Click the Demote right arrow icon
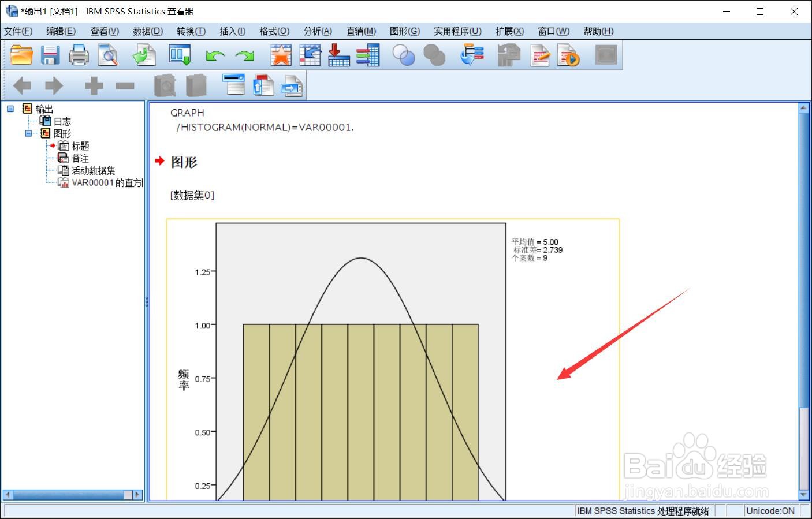Image resolution: width=812 pixels, height=519 pixels. pyautogui.click(x=54, y=86)
